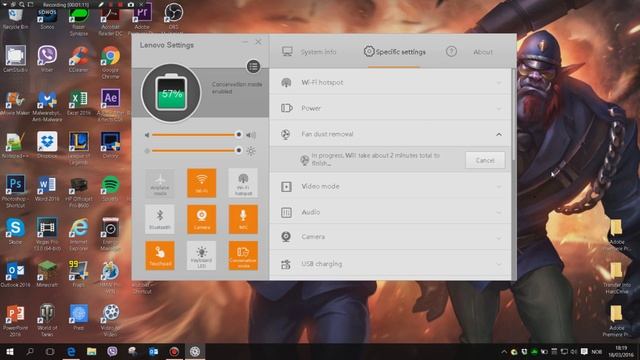640x360 pixels.
Task: Toggle the Wi-Fi tile off
Action: tap(202, 183)
